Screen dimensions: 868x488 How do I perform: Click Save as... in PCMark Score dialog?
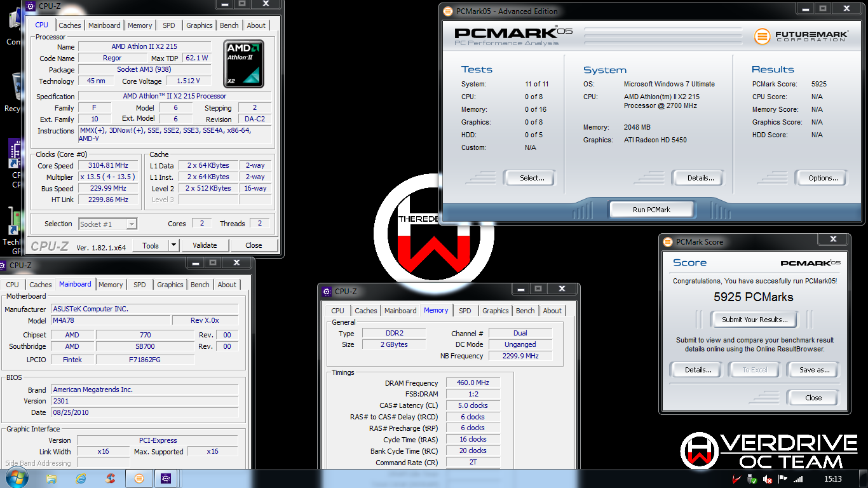pyautogui.click(x=814, y=370)
